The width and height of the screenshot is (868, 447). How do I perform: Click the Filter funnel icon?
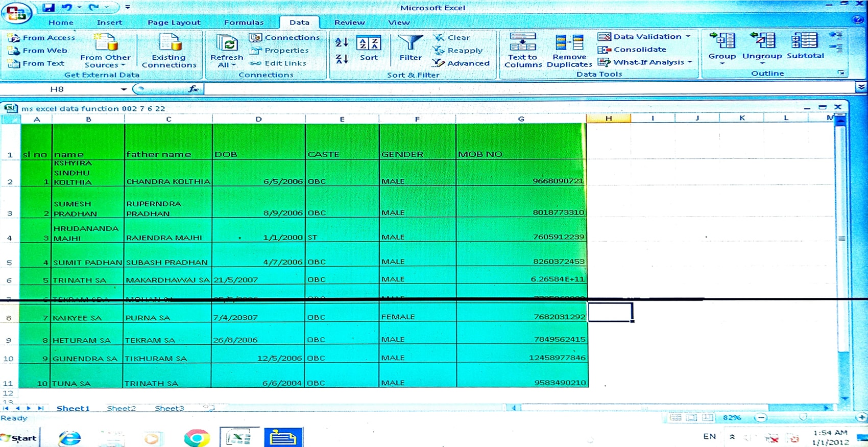coord(410,44)
